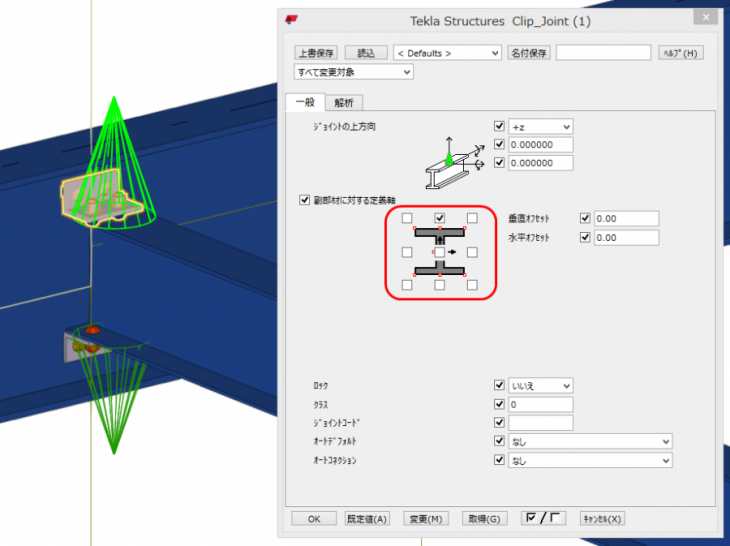This screenshot has height=546, width=730.
Task: Click the 名付保存 save-as button
Action: (529, 53)
